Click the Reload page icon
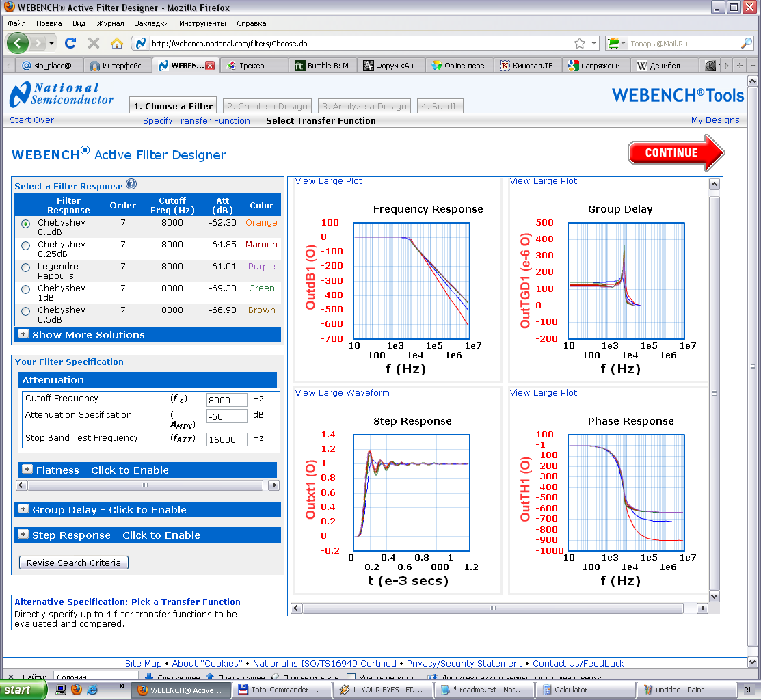Viewport: 761px width, 700px height. 70,43
